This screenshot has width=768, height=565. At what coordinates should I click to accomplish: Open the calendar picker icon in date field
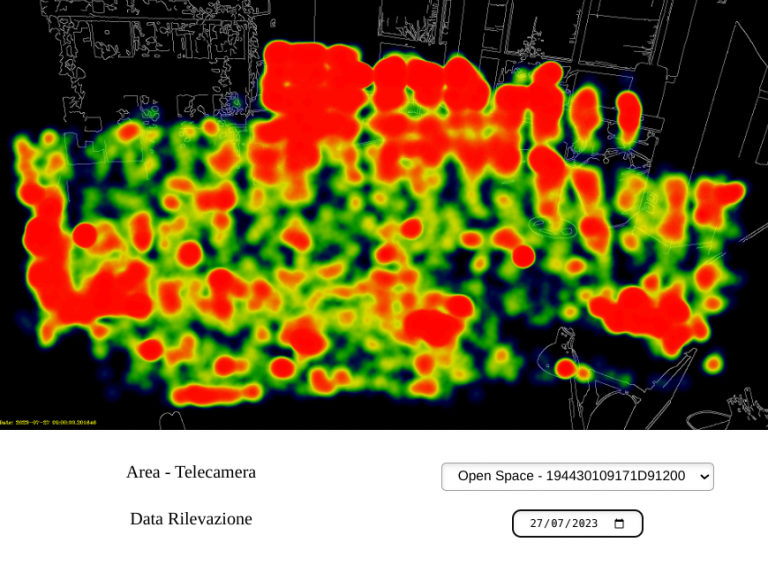(x=619, y=524)
